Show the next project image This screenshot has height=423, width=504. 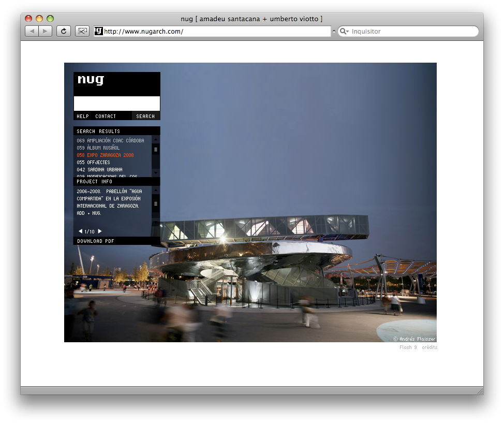pos(100,231)
